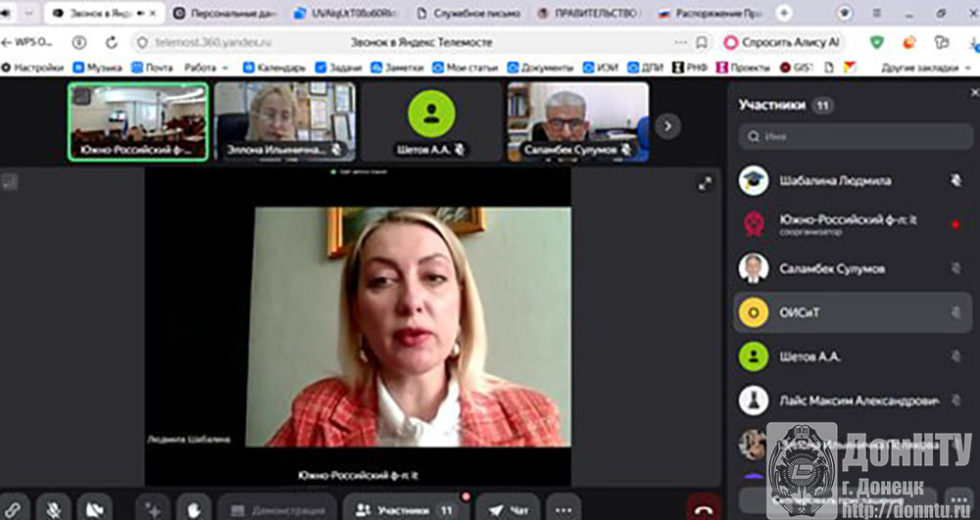Screen dimensions: 980x520
Task: Select the Шетов А.А. video thumbnail
Action: click(x=431, y=121)
